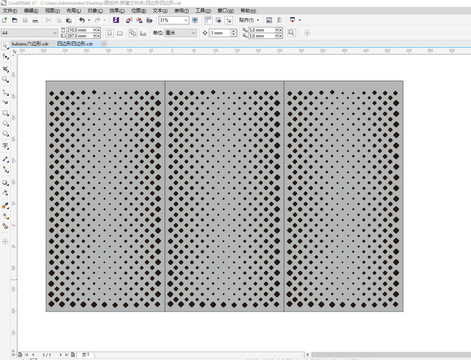Image resolution: width=471 pixels, height=360 pixels.
Task: Select the Crop tool in the toolbox
Action: point(5,69)
